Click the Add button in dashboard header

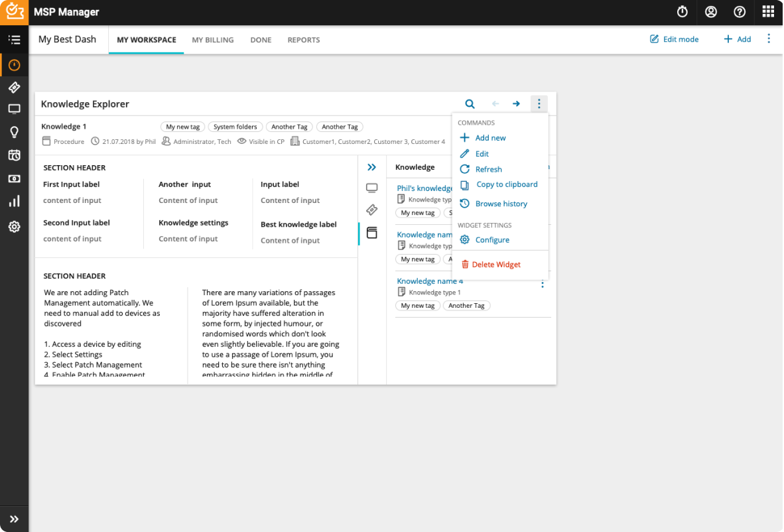737,39
